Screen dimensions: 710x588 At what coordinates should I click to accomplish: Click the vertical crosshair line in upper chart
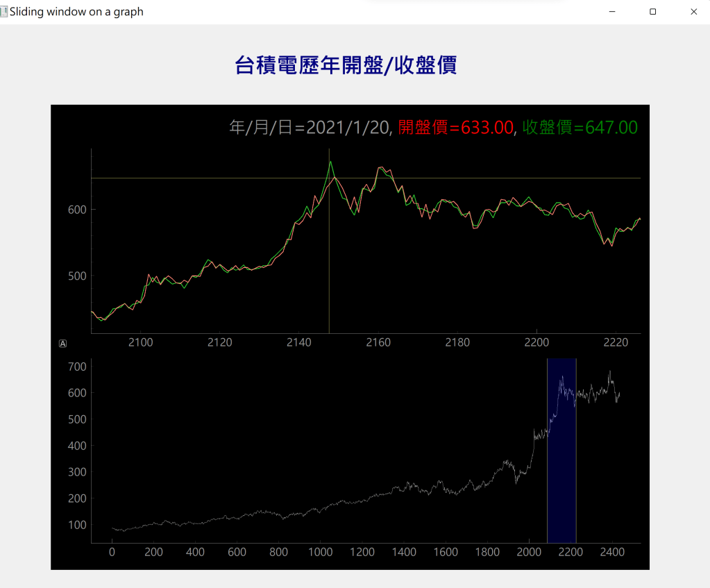329,278
